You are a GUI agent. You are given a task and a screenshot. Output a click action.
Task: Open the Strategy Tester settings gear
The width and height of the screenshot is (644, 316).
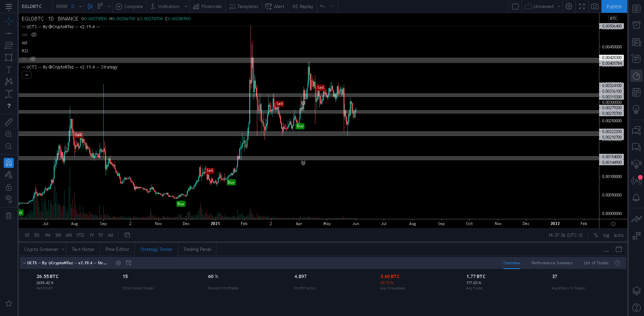coord(118,263)
